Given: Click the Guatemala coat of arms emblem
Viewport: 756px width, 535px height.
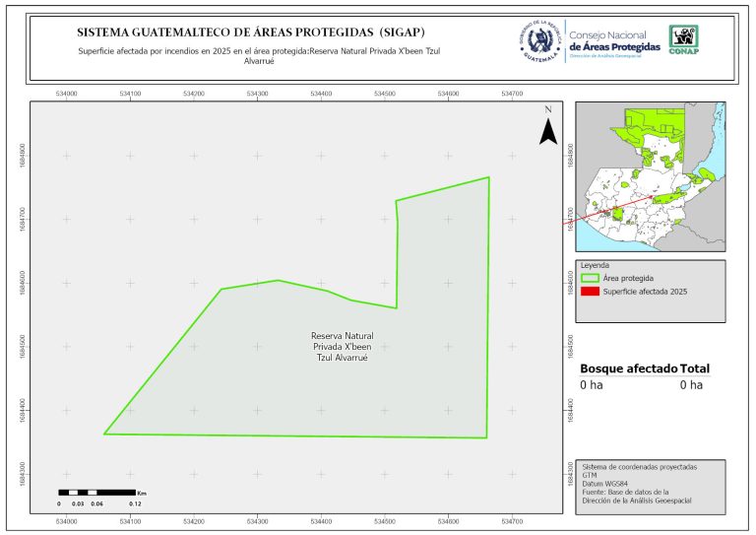Looking at the screenshot, I should (538, 42).
